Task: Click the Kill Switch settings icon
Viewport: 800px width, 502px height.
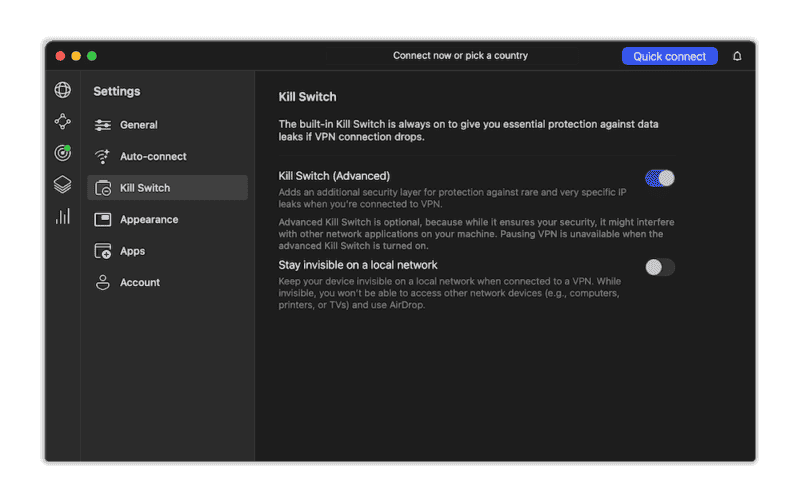Action: tap(103, 188)
